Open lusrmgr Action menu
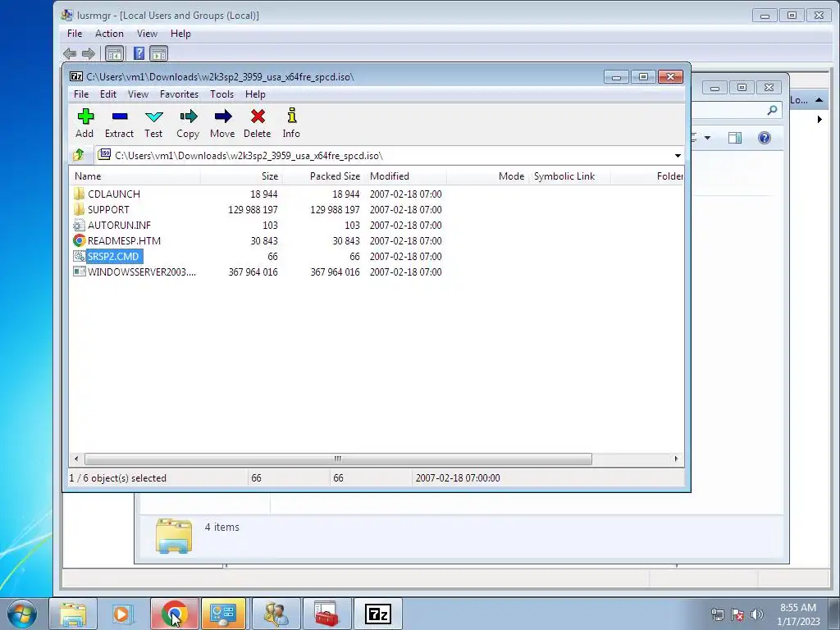This screenshot has height=630, width=840. (x=109, y=33)
